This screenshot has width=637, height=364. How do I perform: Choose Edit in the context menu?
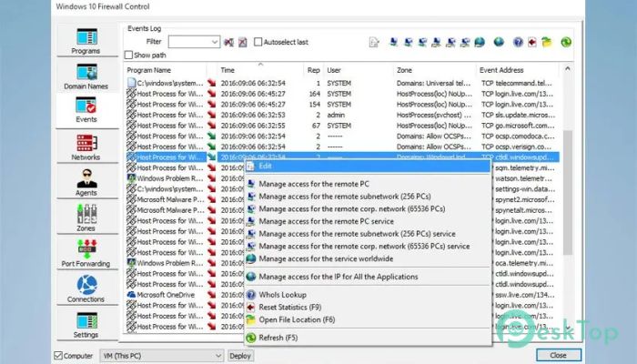368,167
